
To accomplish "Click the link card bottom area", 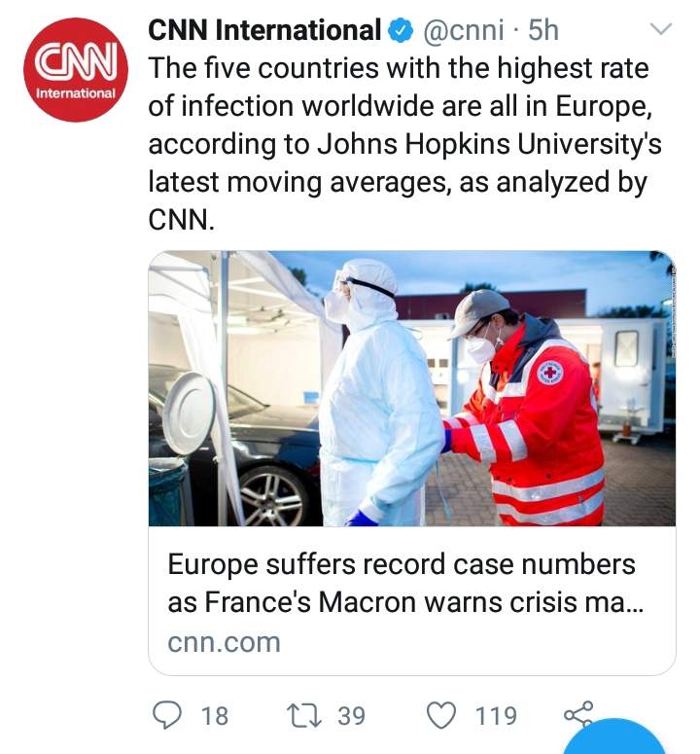I will 412,600.
